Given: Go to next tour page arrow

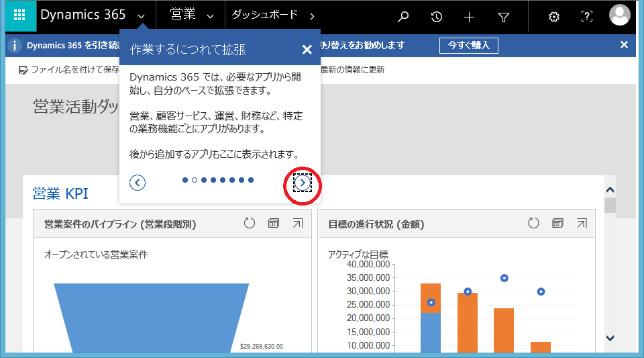Looking at the screenshot, I should coord(303,183).
